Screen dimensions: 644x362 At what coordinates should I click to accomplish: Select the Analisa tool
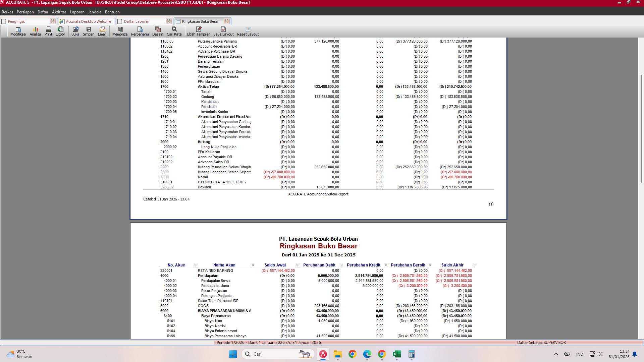pos(35,31)
